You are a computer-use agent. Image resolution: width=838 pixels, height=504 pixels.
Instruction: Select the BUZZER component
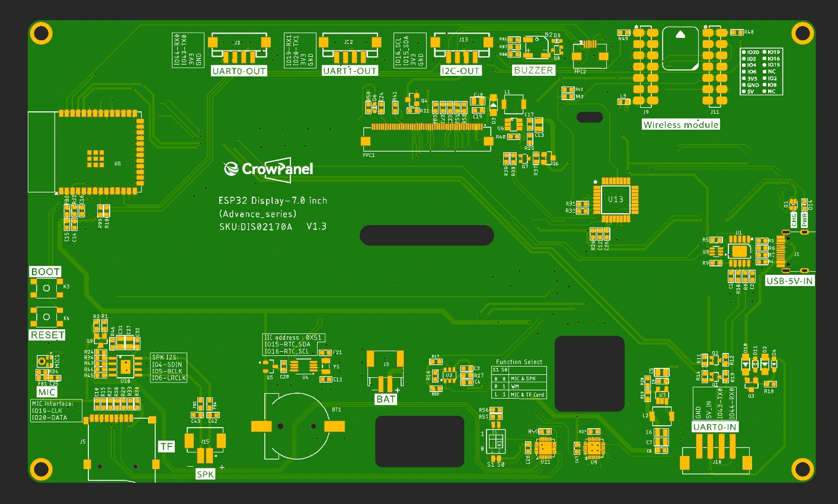(533, 70)
